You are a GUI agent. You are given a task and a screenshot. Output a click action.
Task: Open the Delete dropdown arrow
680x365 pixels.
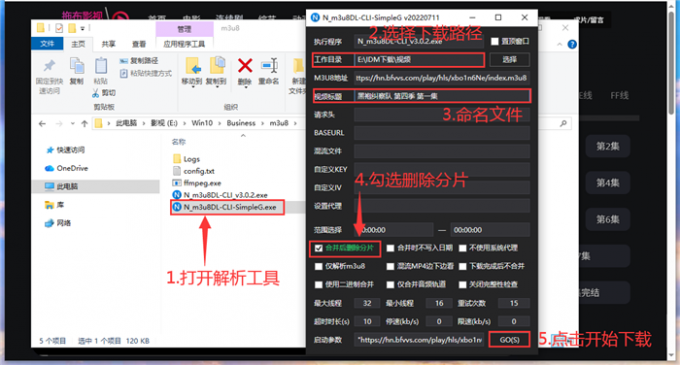245,87
